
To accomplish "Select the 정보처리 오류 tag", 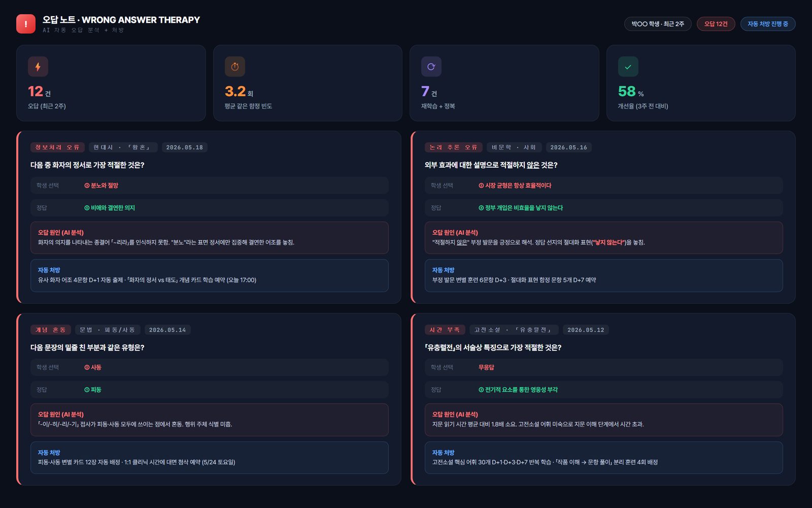I will pyautogui.click(x=57, y=147).
